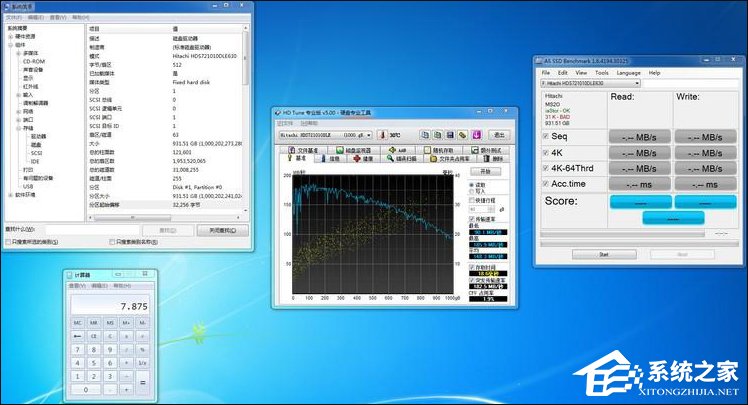
Task: Click the purple download arrow icon in HD Tune
Action: [474, 134]
